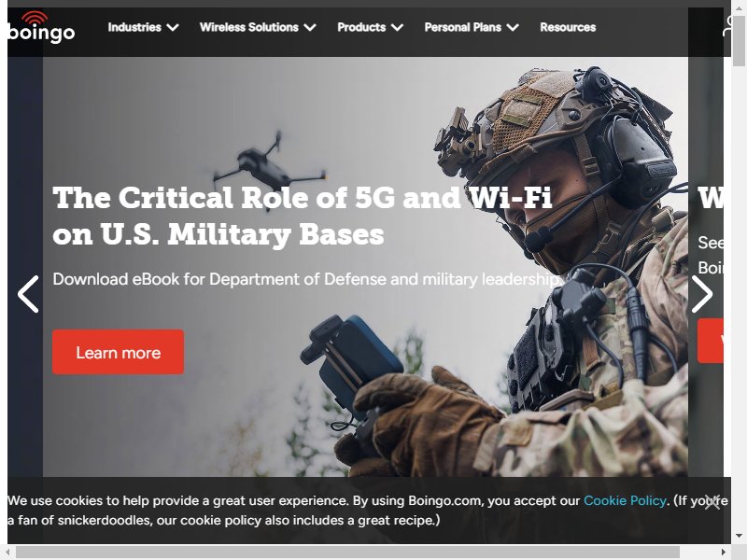The width and height of the screenshot is (747, 560).
Task: Expand the Industries chevron
Action: pos(173,28)
